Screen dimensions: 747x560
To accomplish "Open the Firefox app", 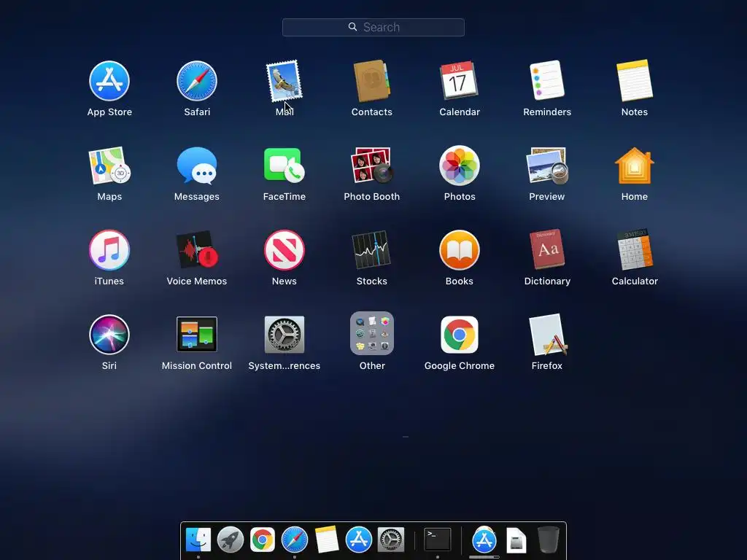I will (x=548, y=334).
